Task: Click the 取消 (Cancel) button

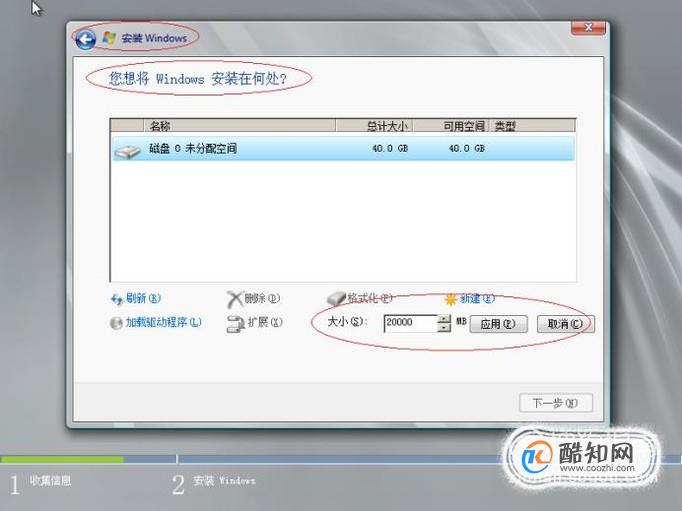Action: tap(565, 324)
